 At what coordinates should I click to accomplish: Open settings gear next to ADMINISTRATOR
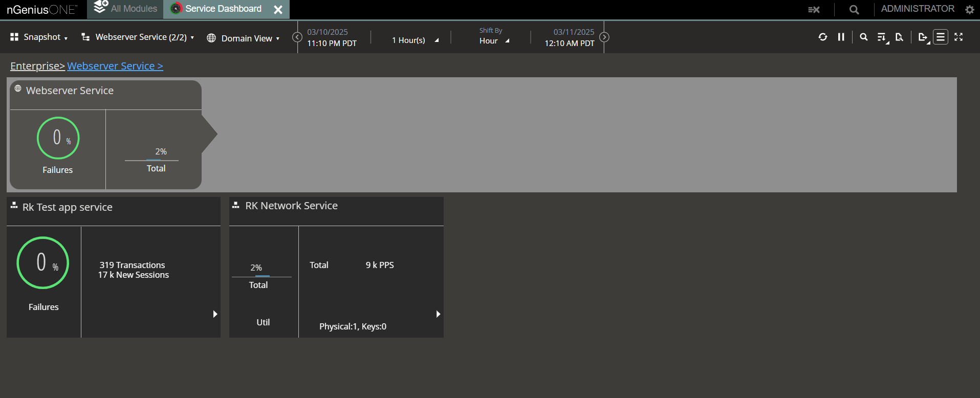point(969,9)
